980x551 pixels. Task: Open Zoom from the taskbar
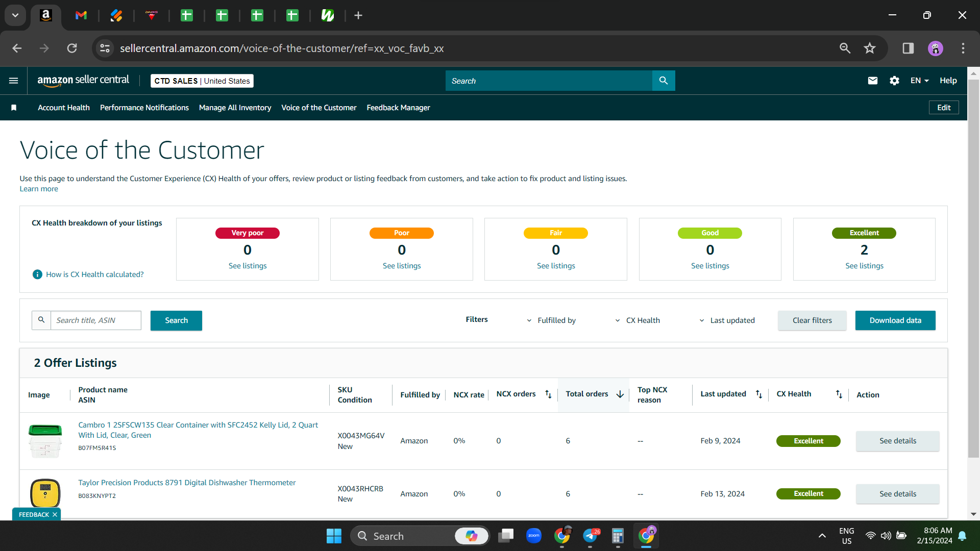[534, 536]
